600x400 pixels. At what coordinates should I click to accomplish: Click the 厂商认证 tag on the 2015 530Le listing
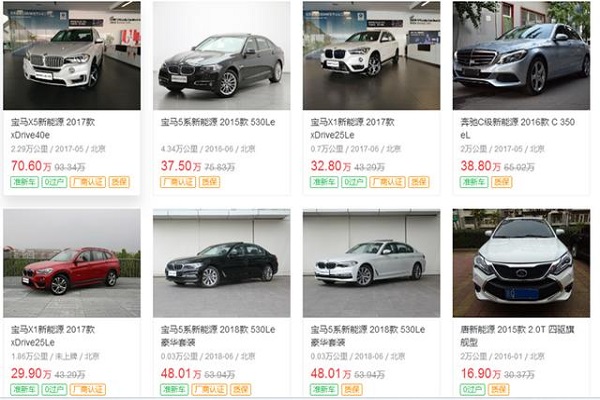[x=178, y=182]
